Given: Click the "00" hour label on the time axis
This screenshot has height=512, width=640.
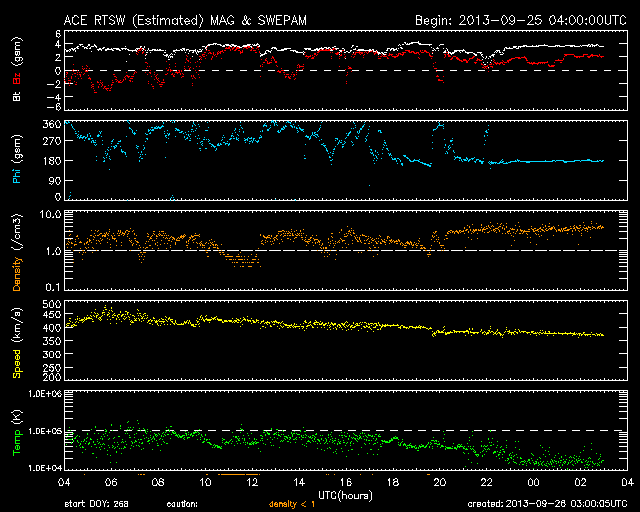Looking at the screenshot, I should click(533, 483).
